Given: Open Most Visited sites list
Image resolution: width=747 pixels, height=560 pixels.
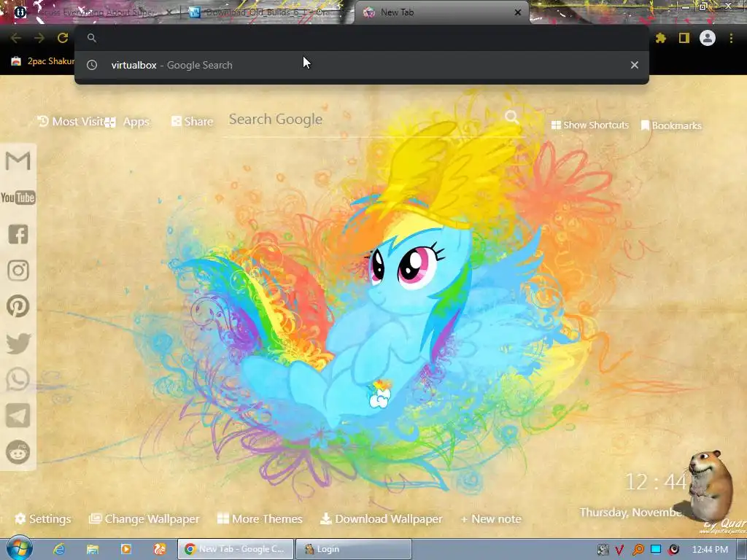Looking at the screenshot, I should tap(71, 122).
